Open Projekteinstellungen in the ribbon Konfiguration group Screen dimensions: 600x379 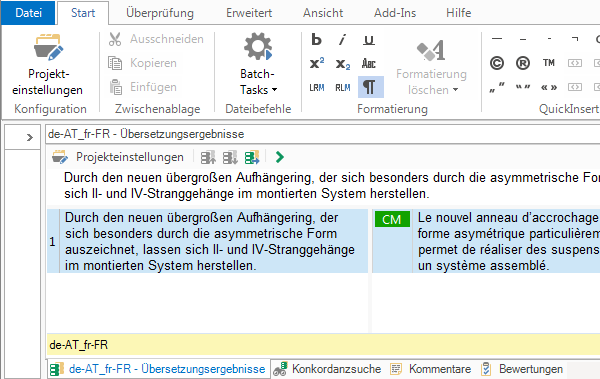coord(47,64)
